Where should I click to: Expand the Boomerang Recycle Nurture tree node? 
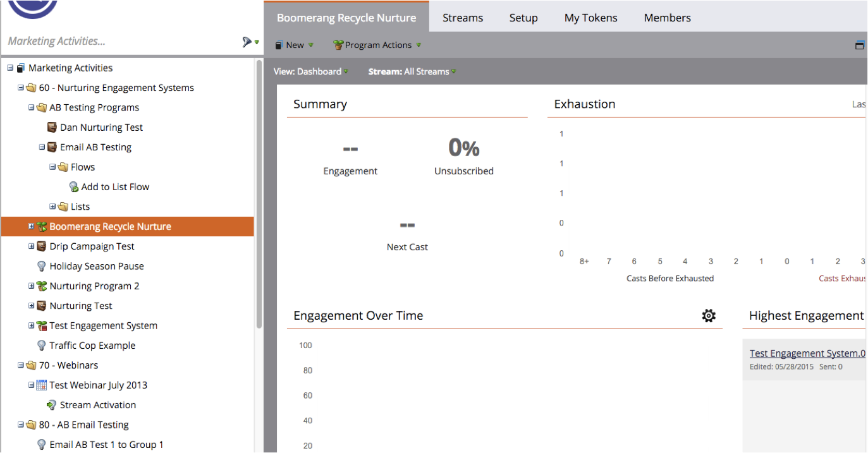(31, 226)
